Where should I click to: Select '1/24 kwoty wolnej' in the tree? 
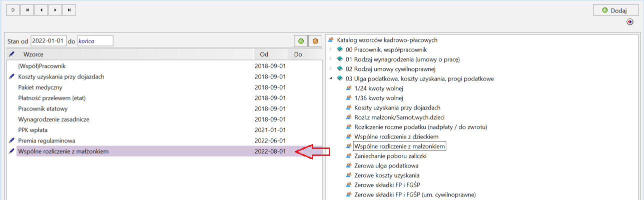coord(378,88)
